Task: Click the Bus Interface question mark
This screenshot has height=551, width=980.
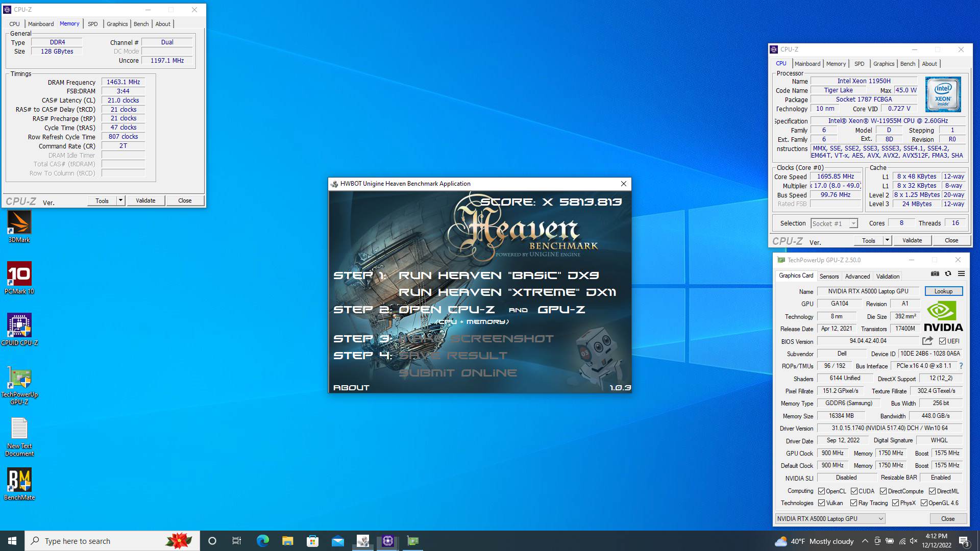Action: 961,366
